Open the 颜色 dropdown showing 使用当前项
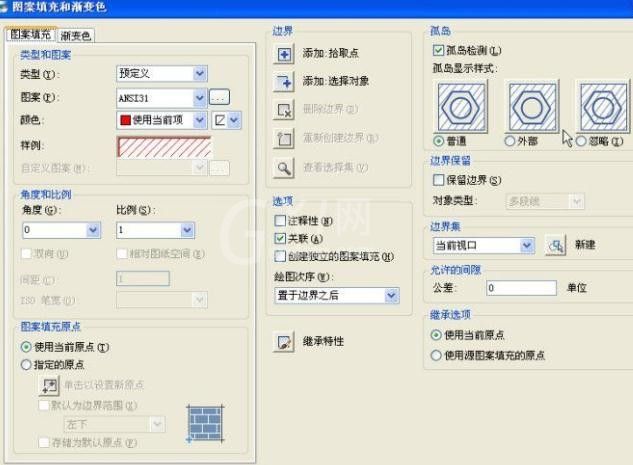The width and height of the screenshot is (633, 465). coord(162,120)
